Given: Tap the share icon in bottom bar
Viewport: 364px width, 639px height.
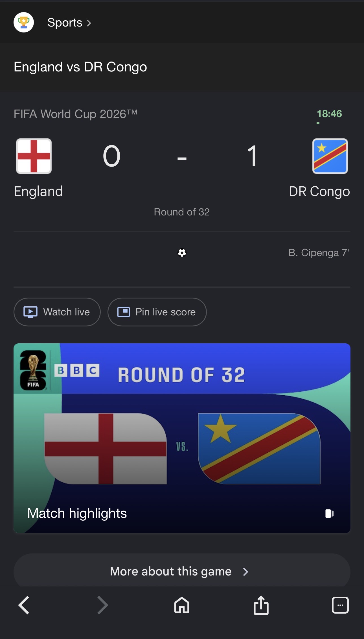Looking at the screenshot, I should [x=261, y=605].
